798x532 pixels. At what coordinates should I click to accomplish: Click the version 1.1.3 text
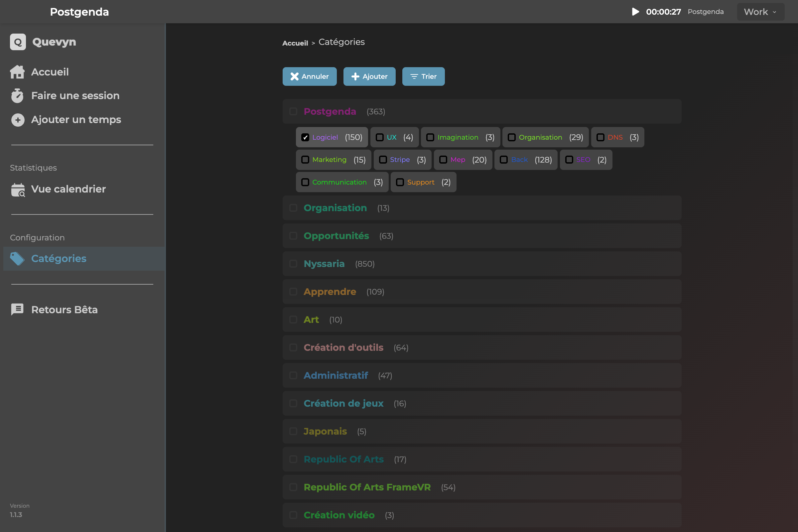coord(16,515)
